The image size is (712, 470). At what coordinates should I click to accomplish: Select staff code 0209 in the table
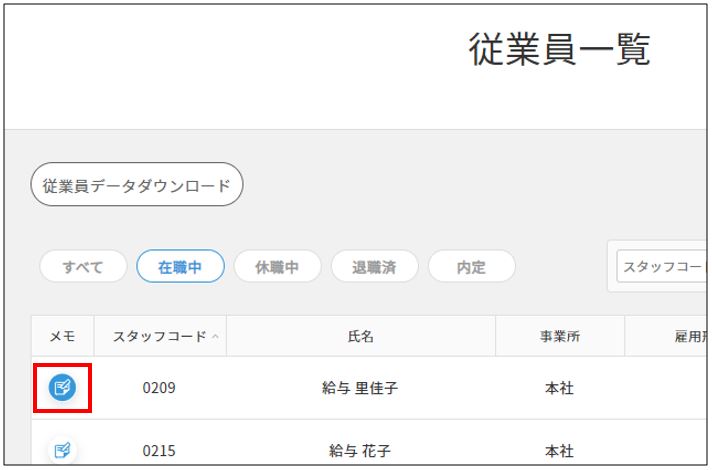point(159,388)
